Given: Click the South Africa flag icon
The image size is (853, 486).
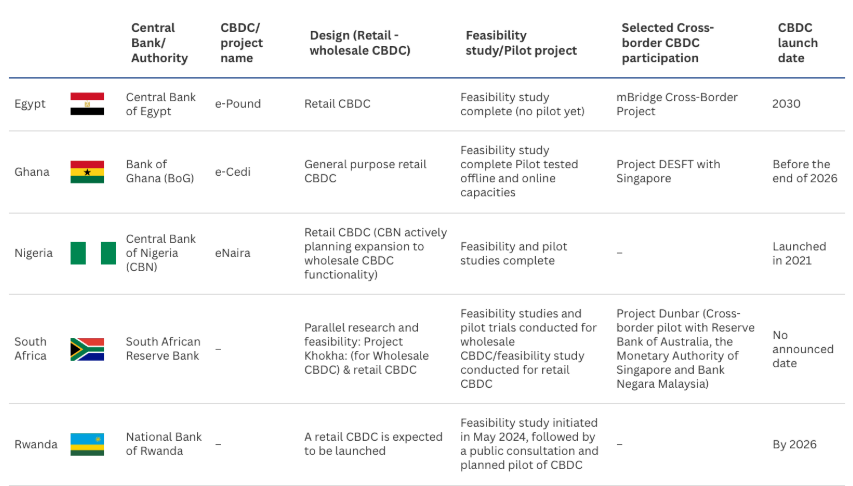Looking at the screenshot, I should [87, 349].
